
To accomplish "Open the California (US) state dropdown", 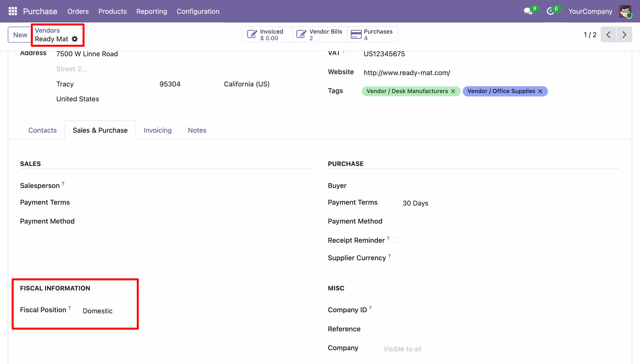I will (247, 84).
